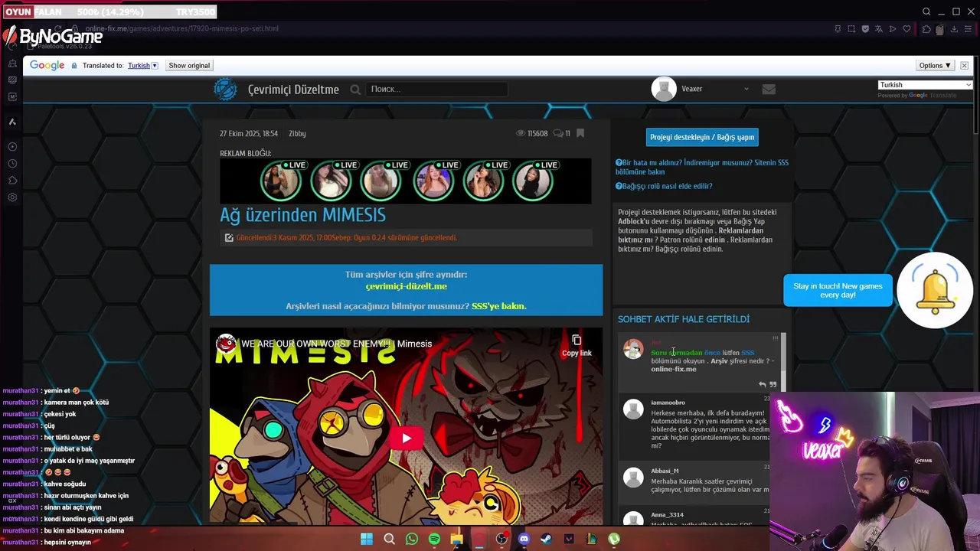This screenshot has width=980, height=551.
Task: Click the shield ad-blocker icon in address bar
Action: (865, 29)
